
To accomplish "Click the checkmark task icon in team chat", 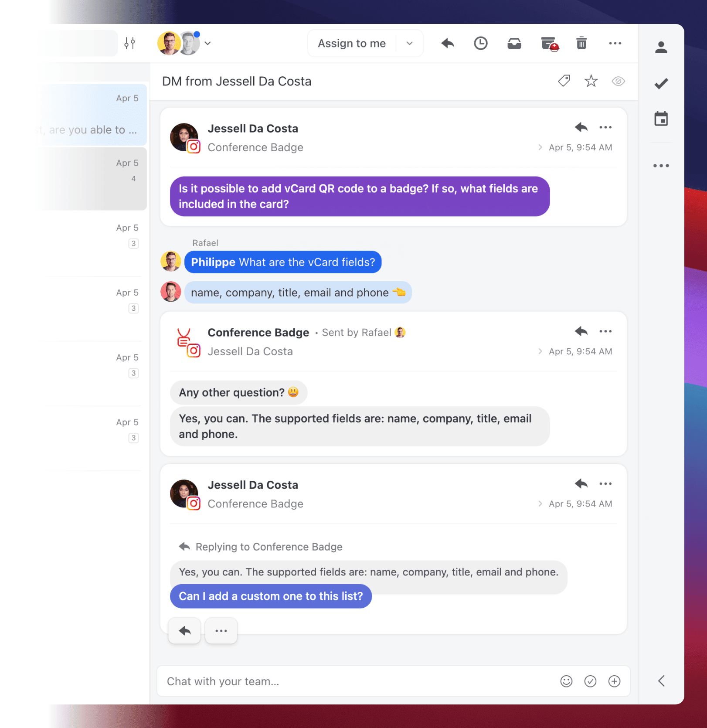I will 590,681.
